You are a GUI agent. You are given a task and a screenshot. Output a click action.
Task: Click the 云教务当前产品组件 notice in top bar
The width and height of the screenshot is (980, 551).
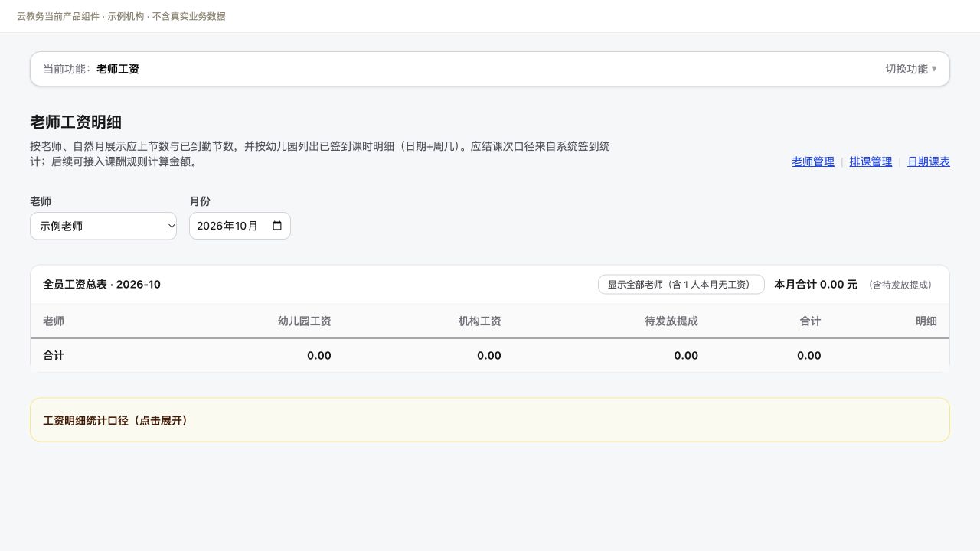[x=121, y=16]
